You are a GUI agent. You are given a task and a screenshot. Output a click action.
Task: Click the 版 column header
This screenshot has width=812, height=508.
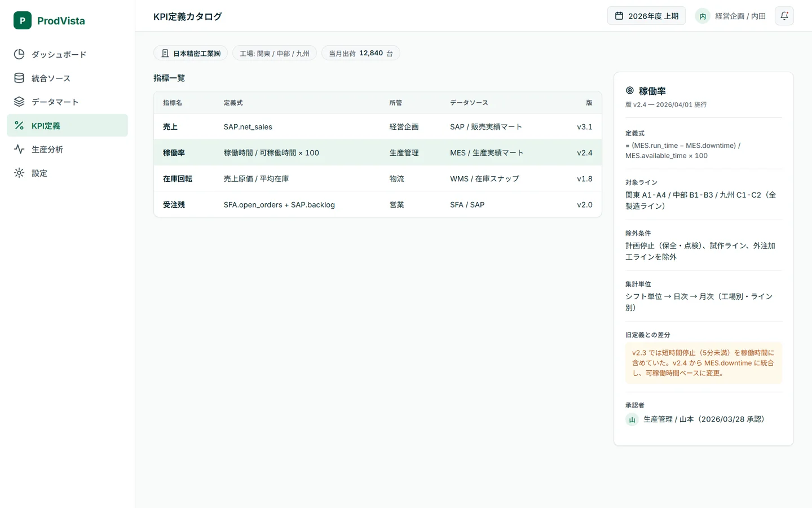click(589, 103)
